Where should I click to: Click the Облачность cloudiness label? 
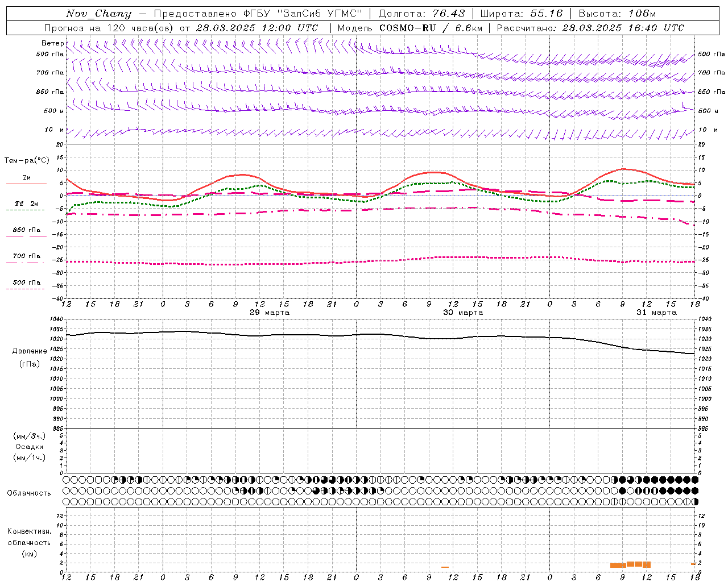pos(29,493)
